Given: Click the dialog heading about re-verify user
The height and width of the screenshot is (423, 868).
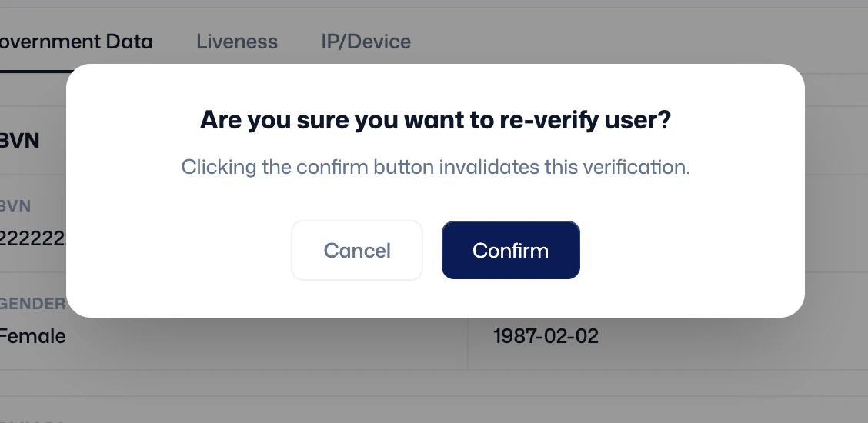Looking at the screenshot, I should tap(435, 119).
